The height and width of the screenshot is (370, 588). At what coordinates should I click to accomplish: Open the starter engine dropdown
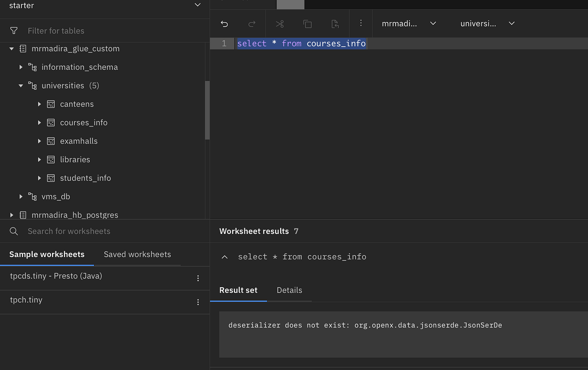pos(105,5)
